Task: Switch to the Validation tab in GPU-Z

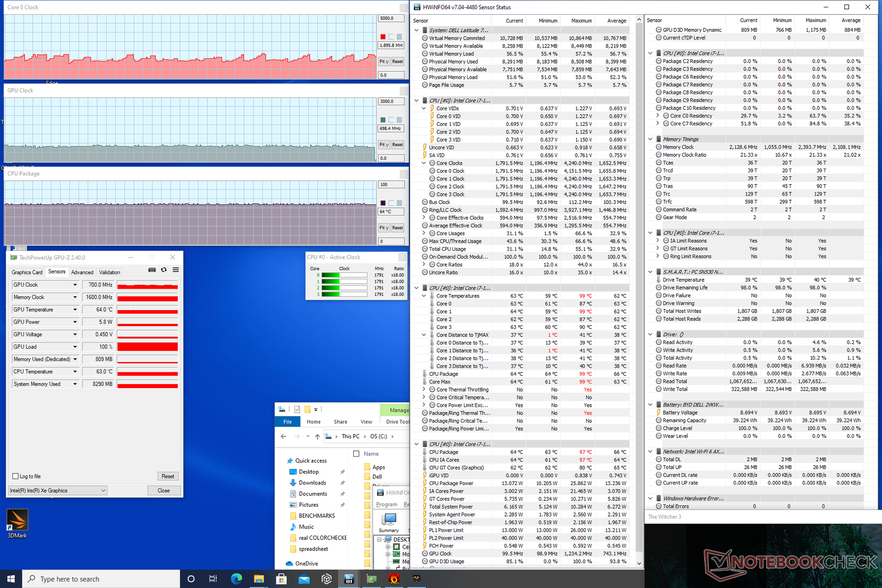Action: (109, 272)
